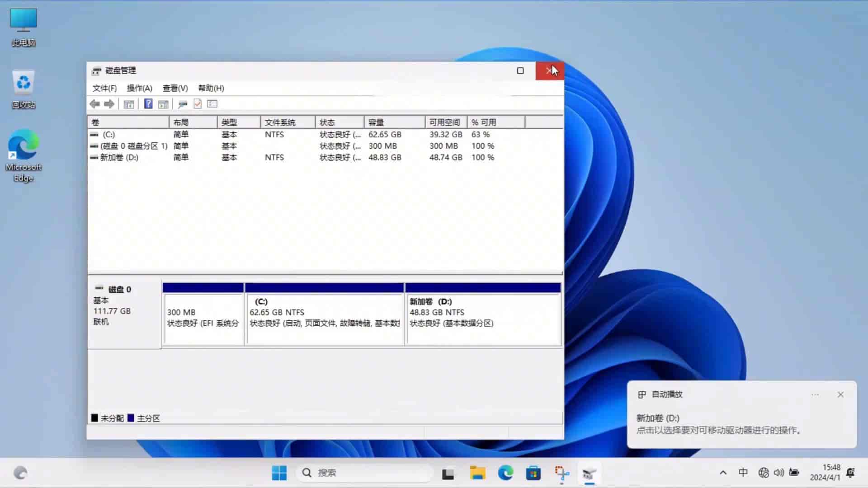Click the Forward arrow in Disk Management toolbar

click(109, 104)
